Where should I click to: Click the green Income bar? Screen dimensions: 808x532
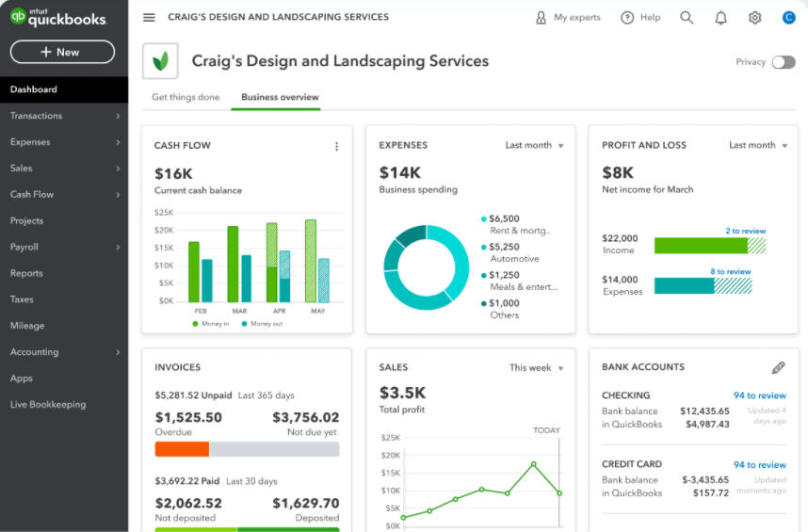[x=701, y=246]
